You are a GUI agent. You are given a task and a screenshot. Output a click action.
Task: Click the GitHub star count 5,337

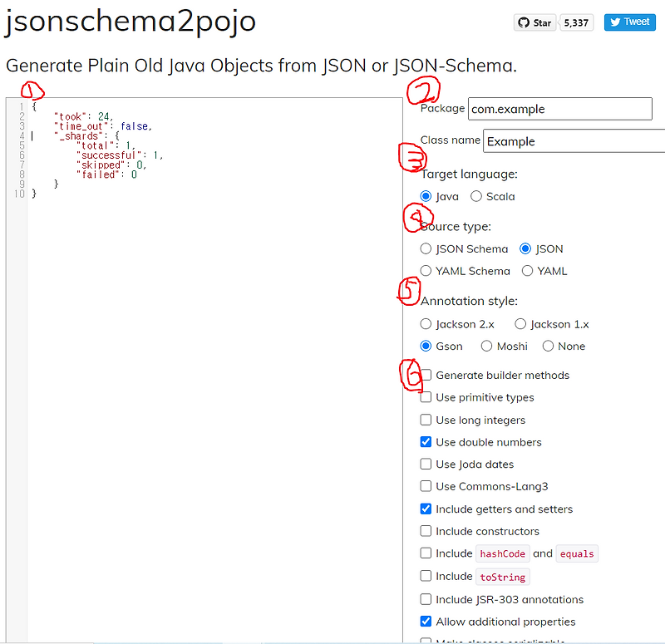[x=576, y=22]
